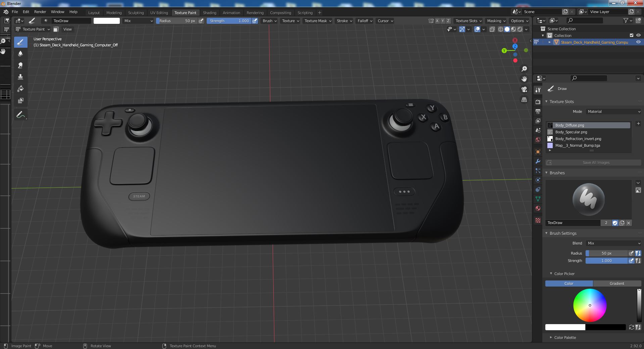Toggle X-ray view button
The image size is (644, 349).
coord(492,29)
